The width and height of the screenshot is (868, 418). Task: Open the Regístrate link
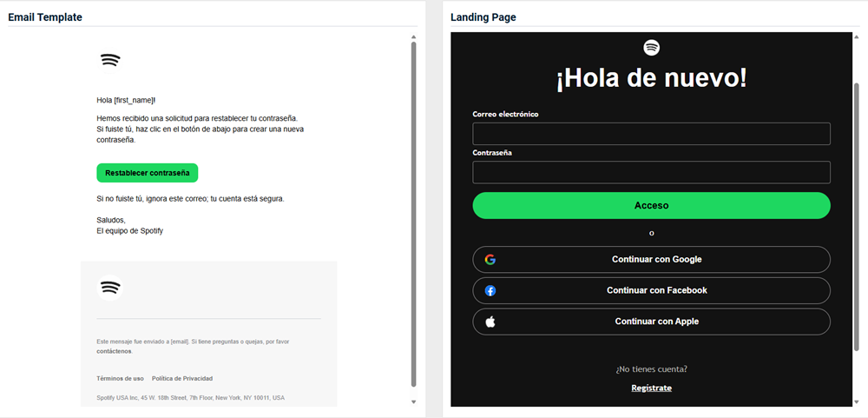[651, 388]
